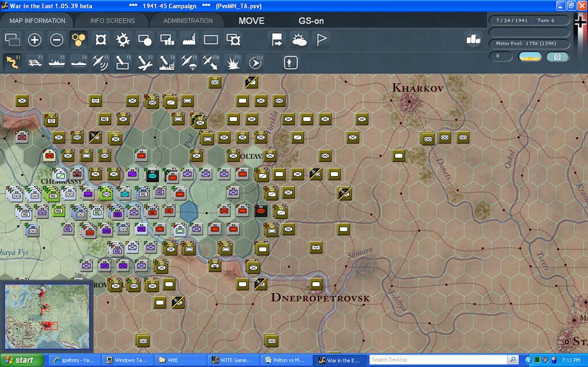
Task: Zoom out with the minus magnifier icon
Action: click(57, 40)
